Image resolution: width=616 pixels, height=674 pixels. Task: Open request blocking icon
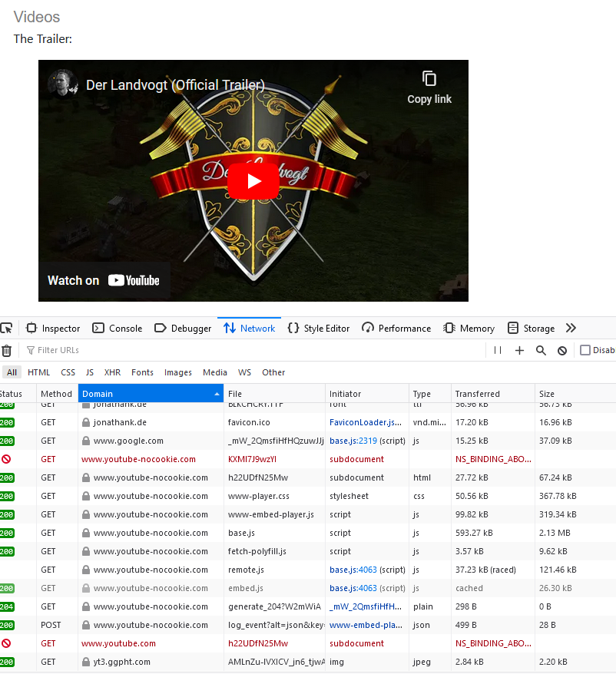point(562,350)
